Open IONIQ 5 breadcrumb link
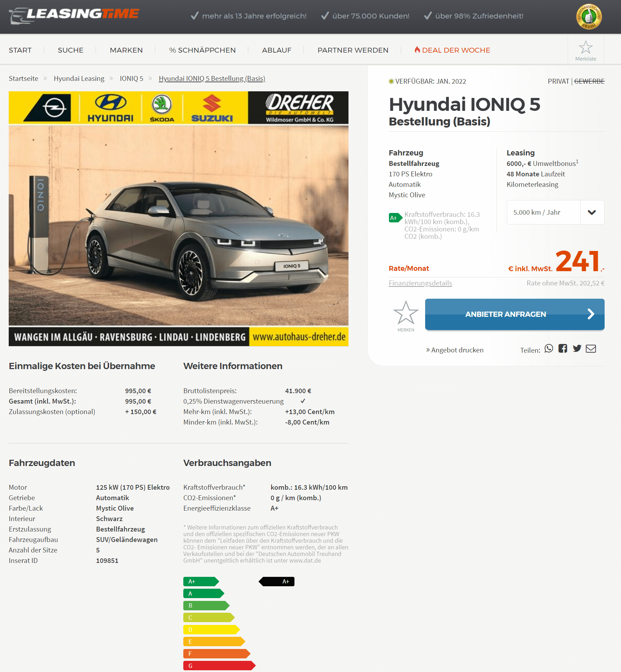 [131, 78]
